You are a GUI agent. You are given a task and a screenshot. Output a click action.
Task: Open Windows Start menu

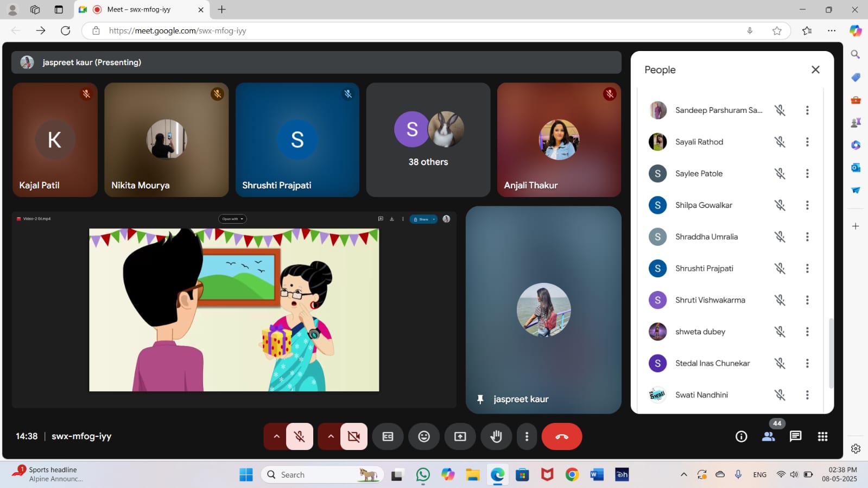pyautogui.click(x=246, y=474)
